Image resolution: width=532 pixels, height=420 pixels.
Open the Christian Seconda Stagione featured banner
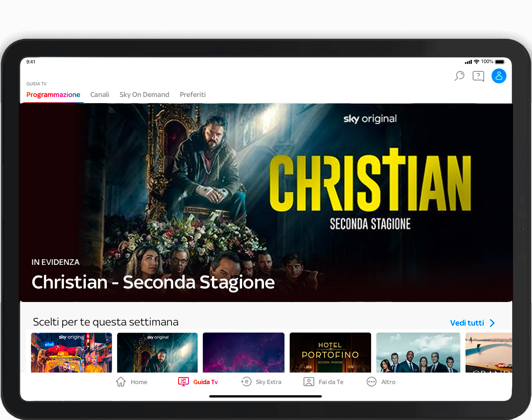(266, 202)
